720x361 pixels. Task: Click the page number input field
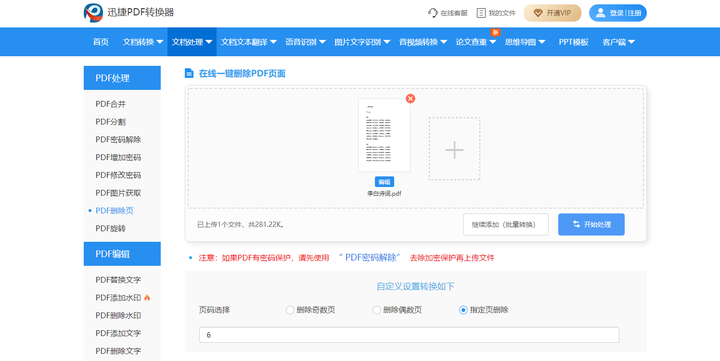point(409,335)
